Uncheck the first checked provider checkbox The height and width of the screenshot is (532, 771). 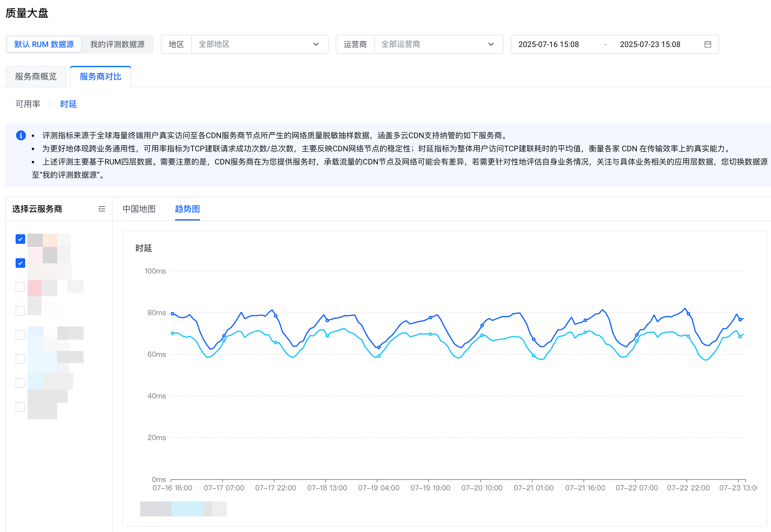[20, 239]
